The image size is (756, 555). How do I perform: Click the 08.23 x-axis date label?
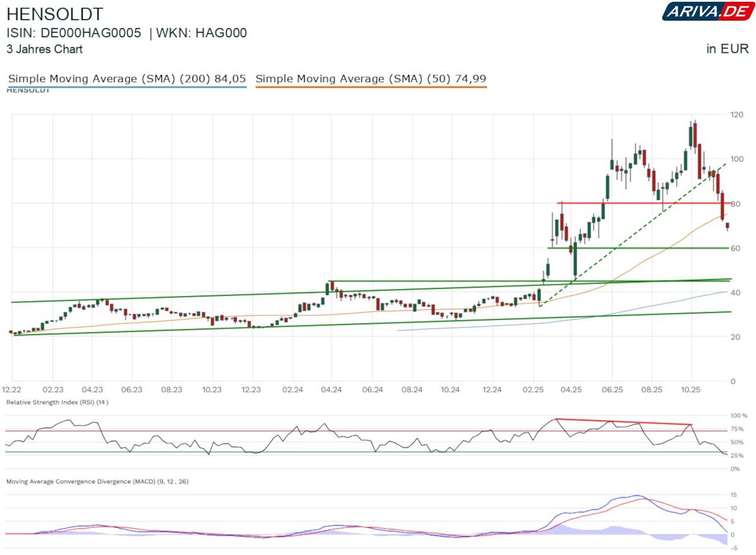[x=172, y=390]
